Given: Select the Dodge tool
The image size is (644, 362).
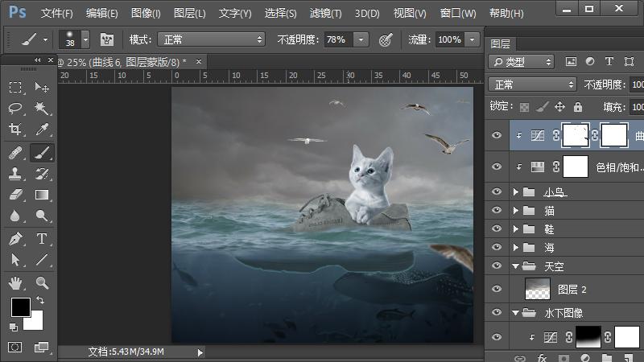Looking at the screenshot, I should (x=42, y=216).
